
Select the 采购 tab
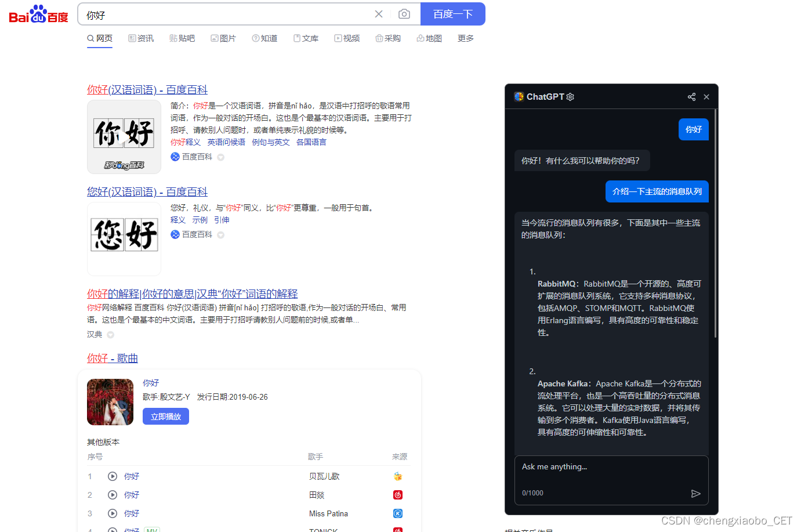(388, 38)
